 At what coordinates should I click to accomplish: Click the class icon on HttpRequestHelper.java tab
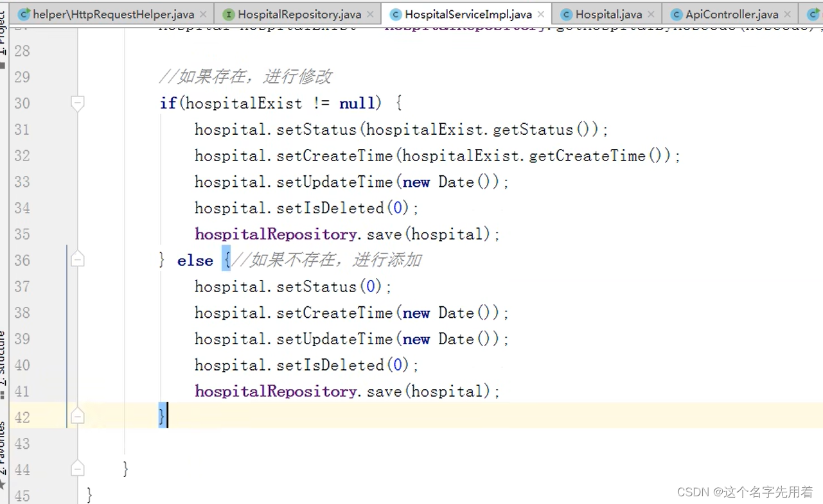click(24, 14)
